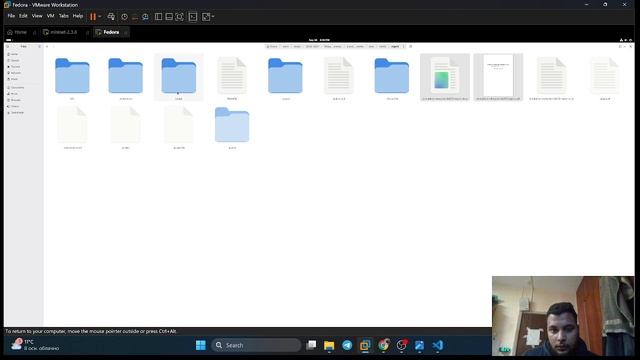
Task: Enter full screen mode in VMware
Action: click(180, 17)
